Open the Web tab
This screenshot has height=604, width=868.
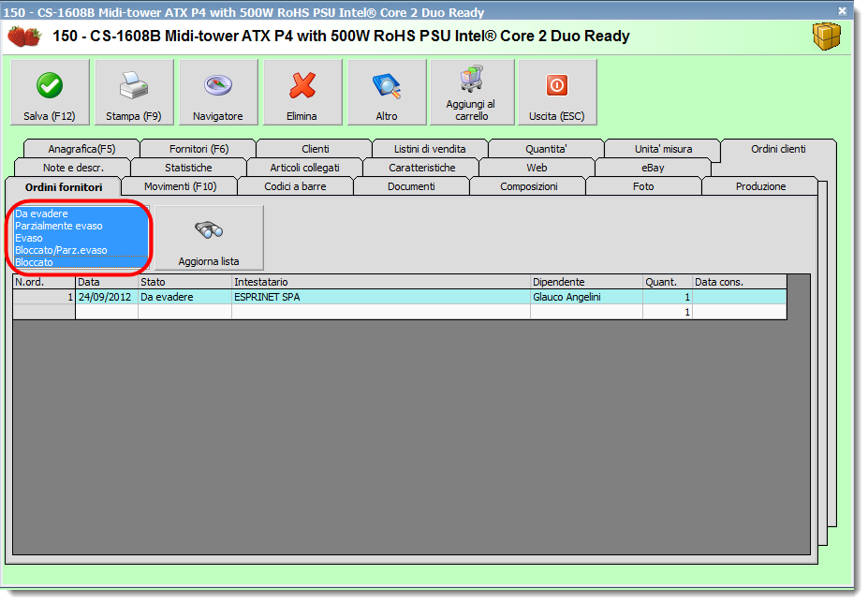tap(537, 168)
